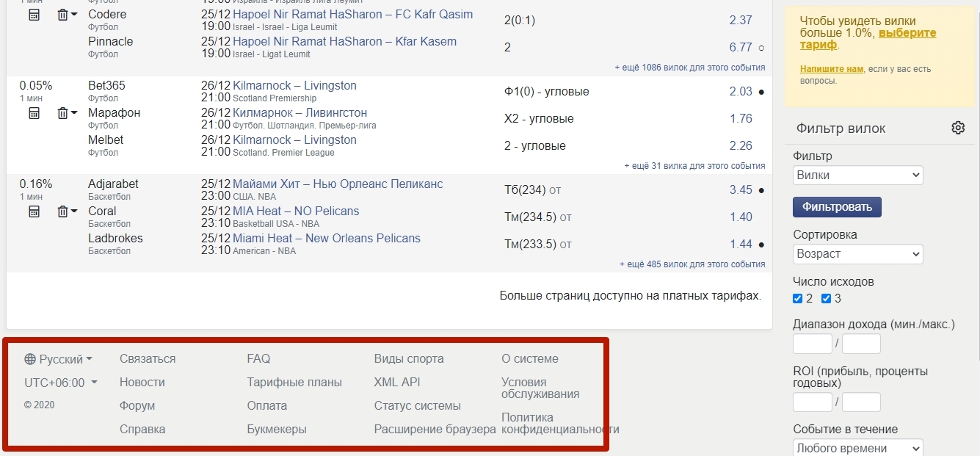
Task: Open Связаться footer link
Action: [x=148, y=359]
